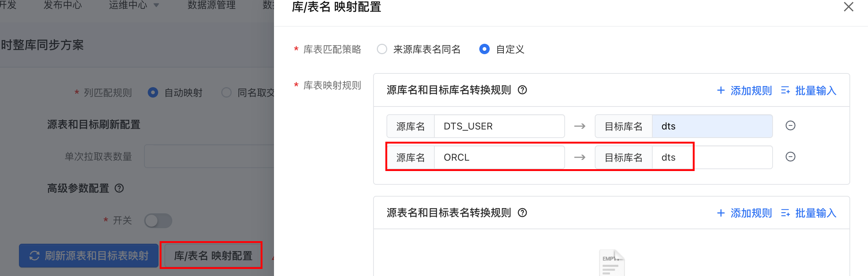
Task: Click refresh icon on 刷新源表和目标表映射 button
Action: [35, 256]
